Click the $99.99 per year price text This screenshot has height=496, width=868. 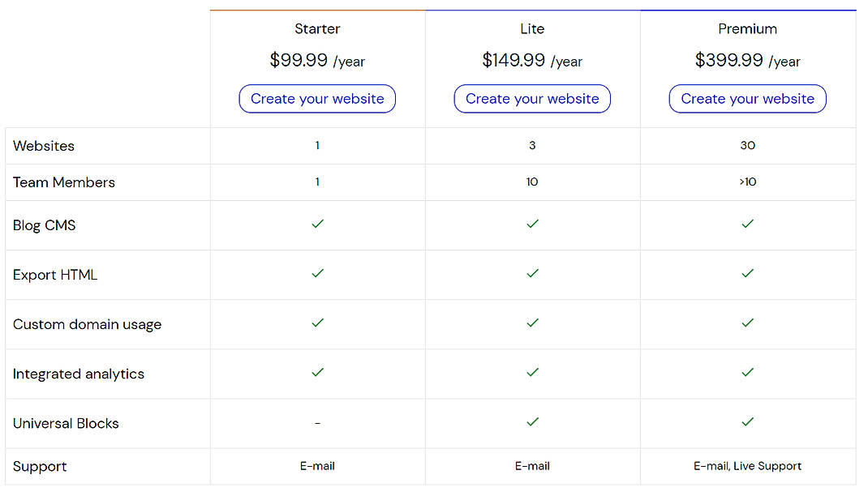point(317,60)
